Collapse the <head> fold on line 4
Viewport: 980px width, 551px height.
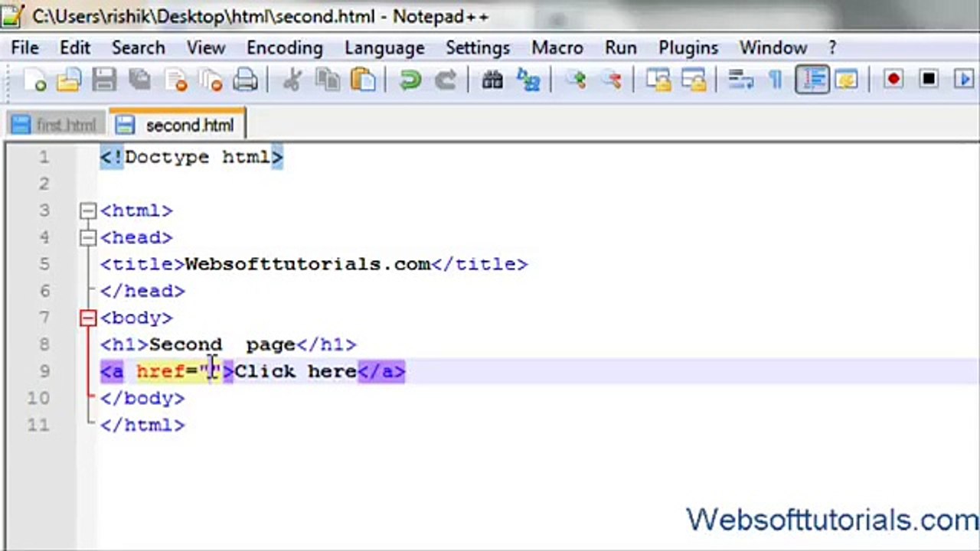coord(88,237)
